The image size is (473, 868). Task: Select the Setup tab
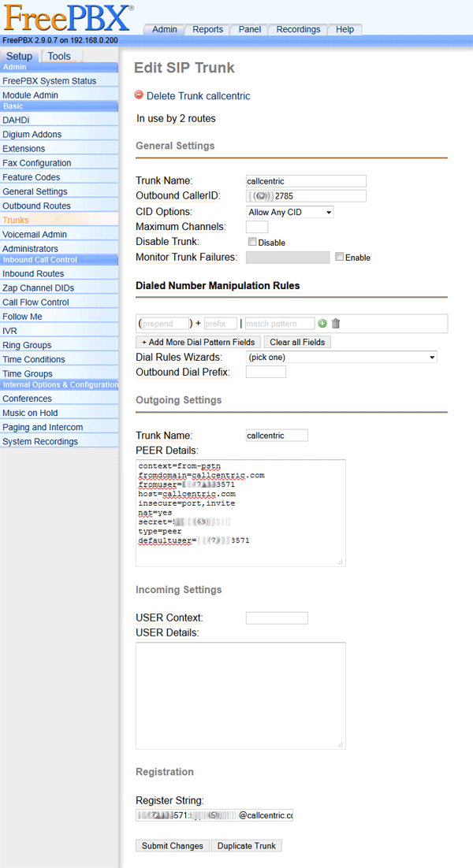pyautogui.click(x=20, y=57)
